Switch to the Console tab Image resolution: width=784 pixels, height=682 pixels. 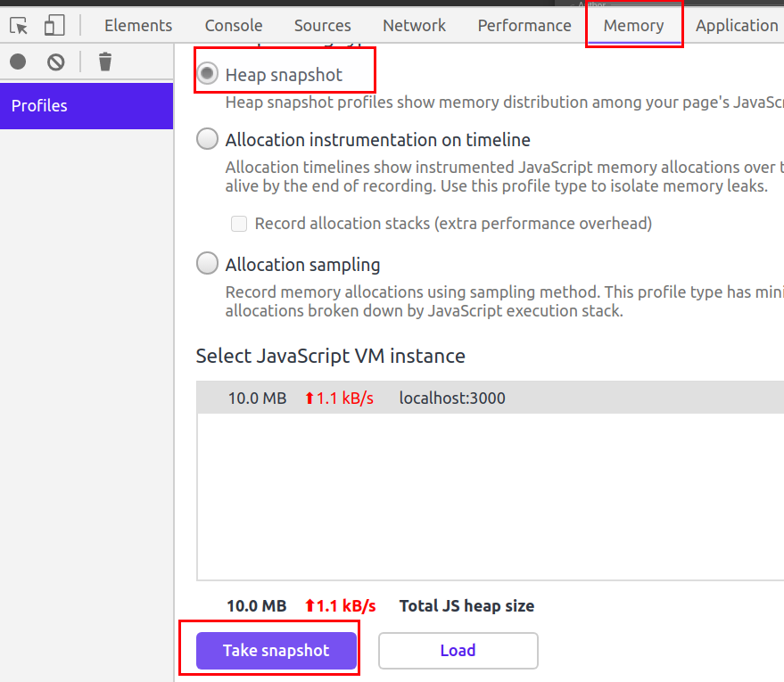pyautogui.click(x=234, y=26)
